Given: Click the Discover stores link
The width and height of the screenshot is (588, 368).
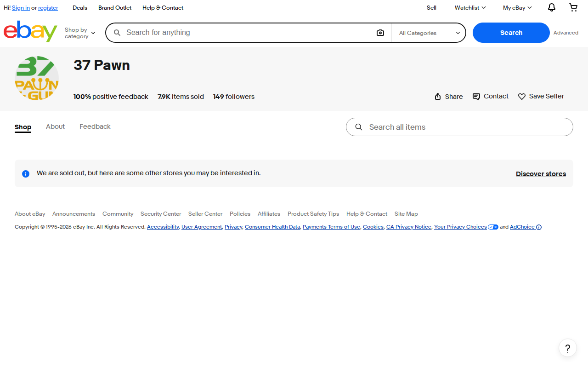Looking at the screenshot, I should pyautogui.click(x=541, y=174).
